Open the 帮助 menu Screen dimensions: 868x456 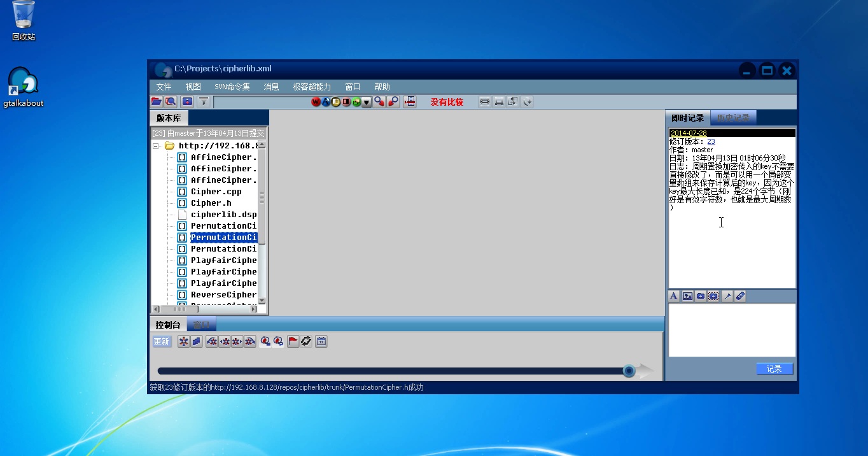pyautogui.click(x=382, y=87)
